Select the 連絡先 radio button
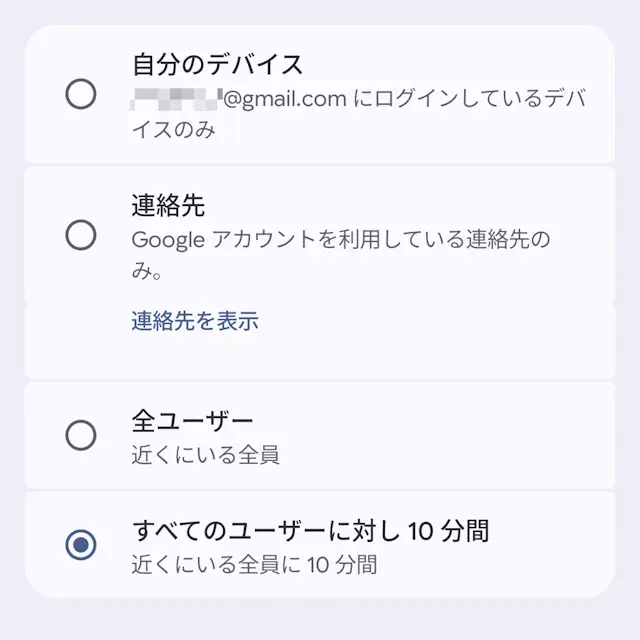This screenshot has height=640, width=640. [x=80, y=236]
